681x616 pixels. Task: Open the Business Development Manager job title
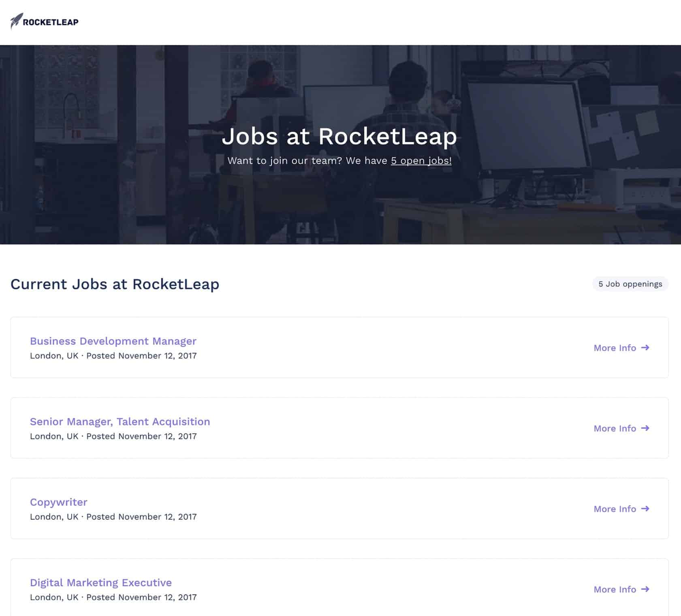click(x=113, y=341)
